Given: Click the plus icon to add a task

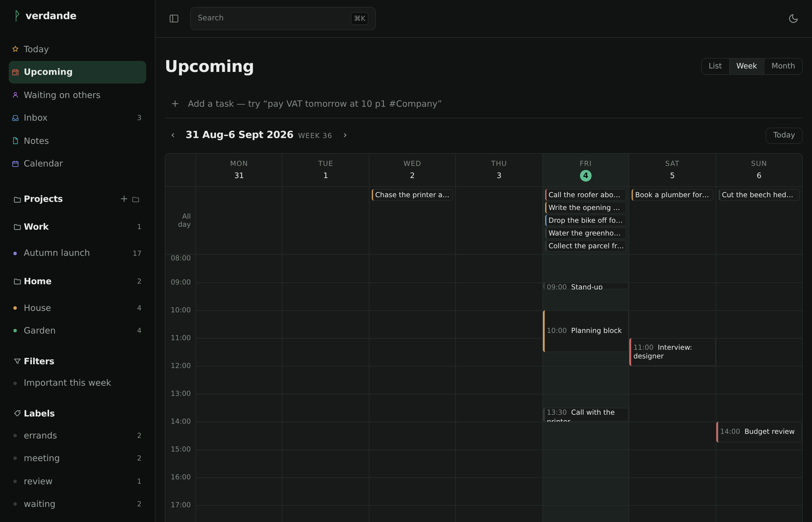Looking at the screenshot, I should tap(175, 104).
